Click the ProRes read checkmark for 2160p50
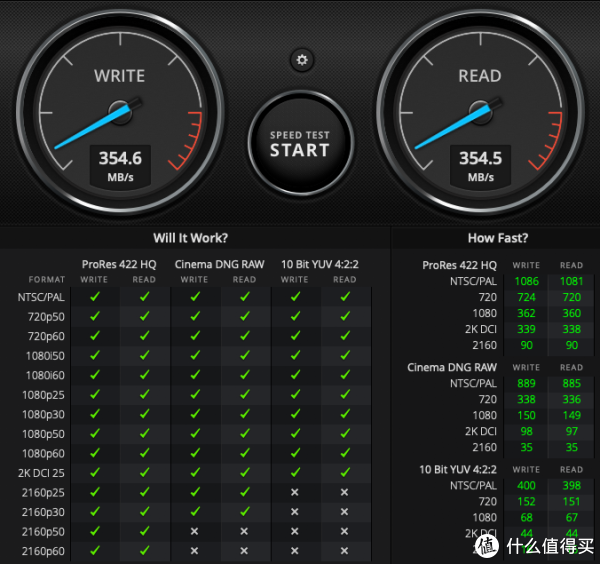This screenshot has width=600, height=564. click(144, 531)
